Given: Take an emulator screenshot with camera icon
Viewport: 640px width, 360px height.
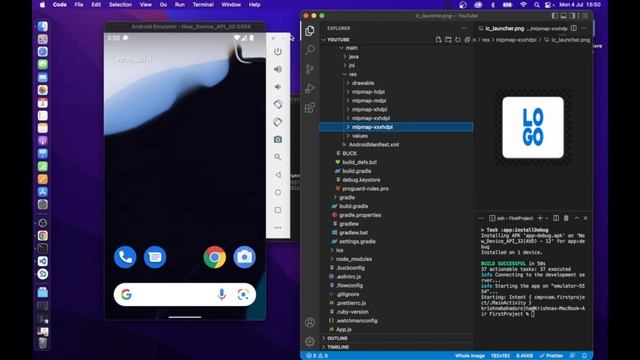Looking at the screenshot, I should pyautogui.click(x=278, y=140).
